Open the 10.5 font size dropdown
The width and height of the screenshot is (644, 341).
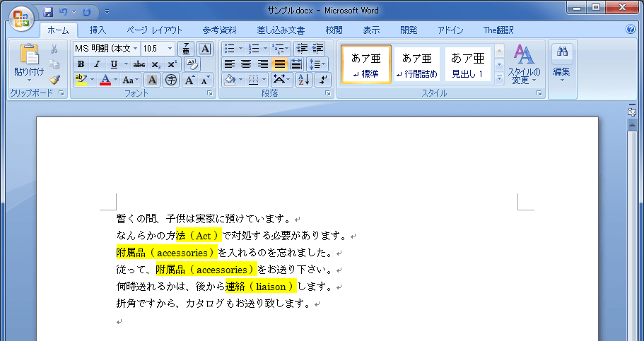tap(170, 49)
